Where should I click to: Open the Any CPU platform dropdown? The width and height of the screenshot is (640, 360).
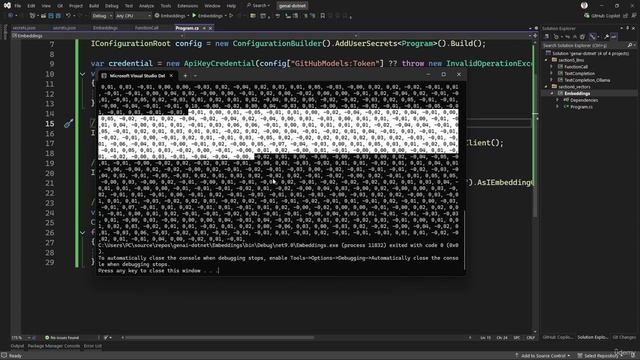point(133,16)
